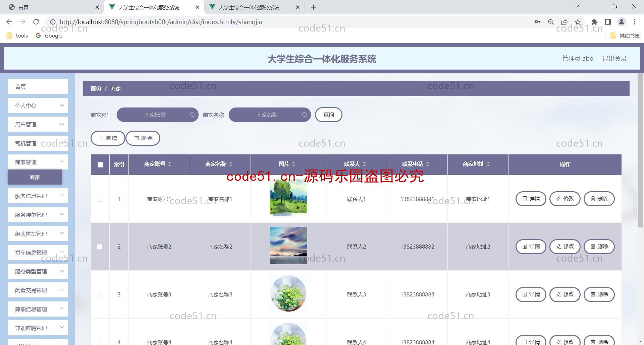The width and height of the screenshot is (644, 345).
Task: Check the row 1 商家账号1 checkbox
Action: (x=99, y=199)
